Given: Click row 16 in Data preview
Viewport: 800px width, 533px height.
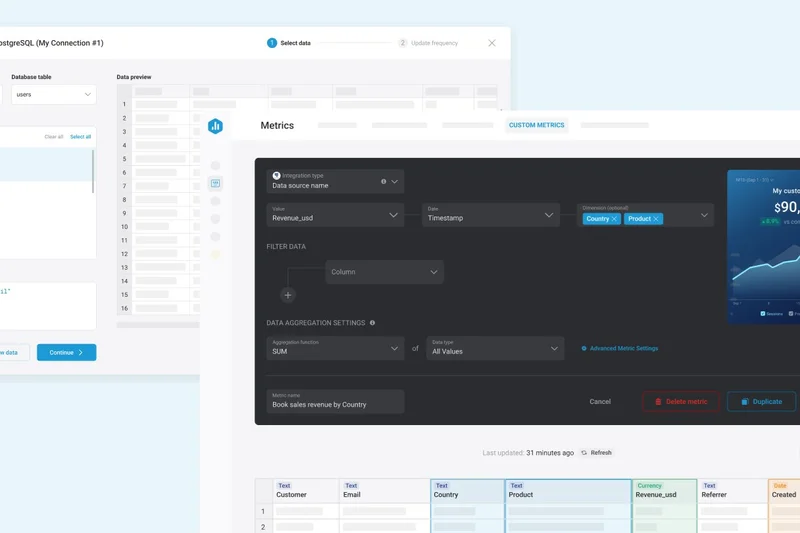Looking at the screenshot, I should 158,308.
